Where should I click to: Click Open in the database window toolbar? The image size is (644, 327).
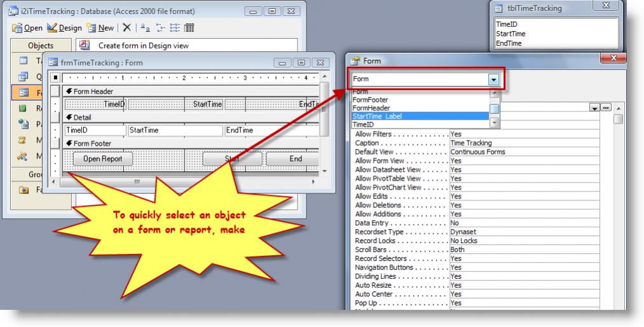[27, 28]
